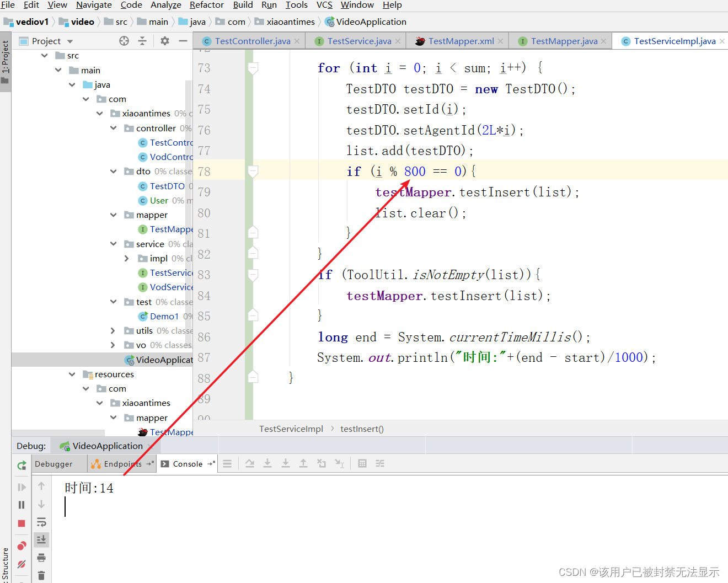Toggle Scroll to End in console
The image size is (728, 583).
coord(41,539)
